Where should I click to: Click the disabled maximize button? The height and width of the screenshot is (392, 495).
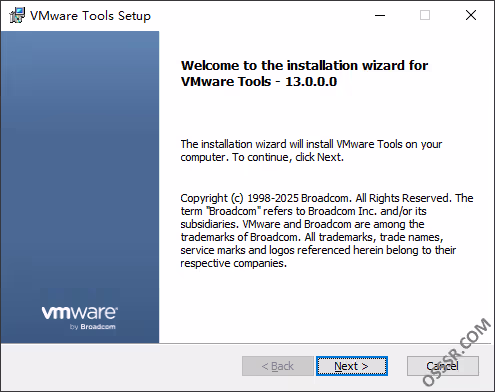[425, 15]
